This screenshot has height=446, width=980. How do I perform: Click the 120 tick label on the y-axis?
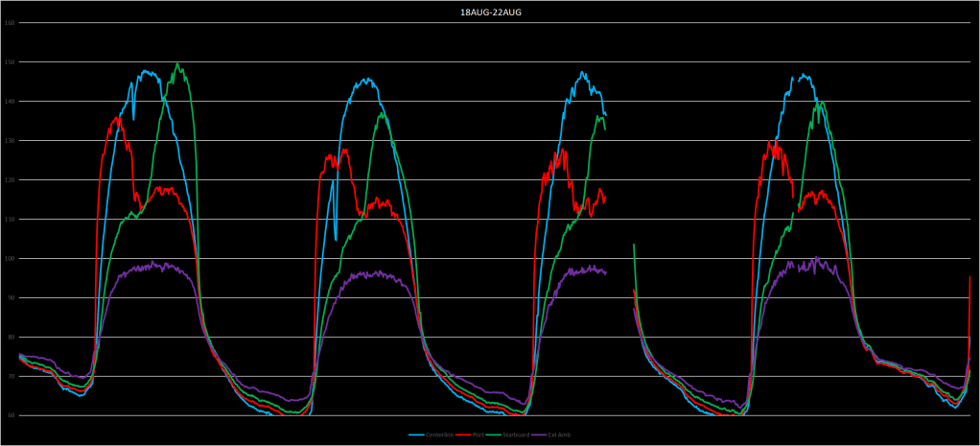point(10,180)
